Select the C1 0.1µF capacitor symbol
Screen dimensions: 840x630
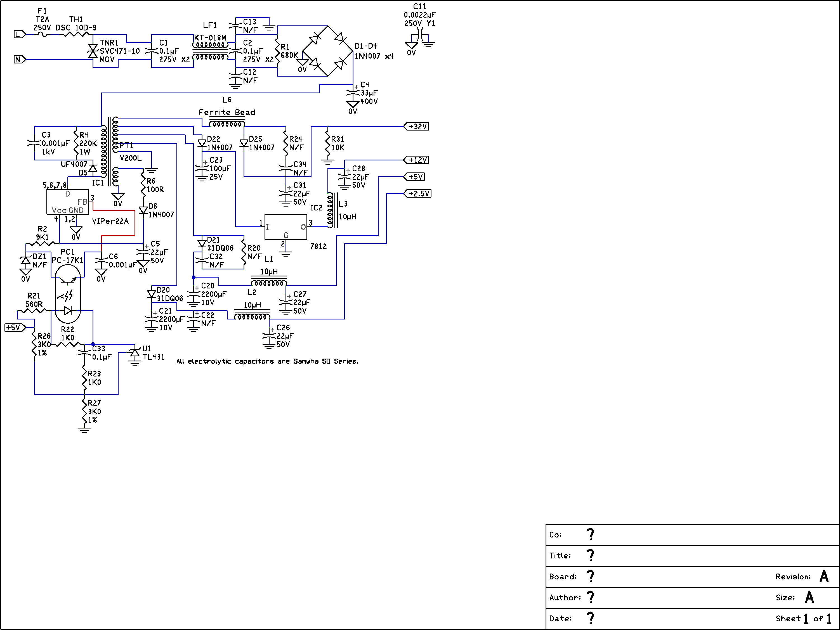click(x=152, y=51)
